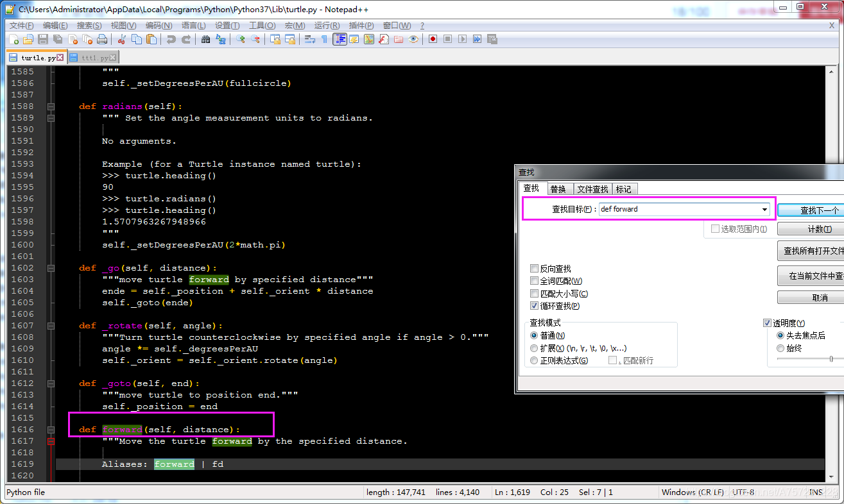Collapse the _go function fold marker
The width and height of the screenshot is (844, 504).
(x=50, y=267)
